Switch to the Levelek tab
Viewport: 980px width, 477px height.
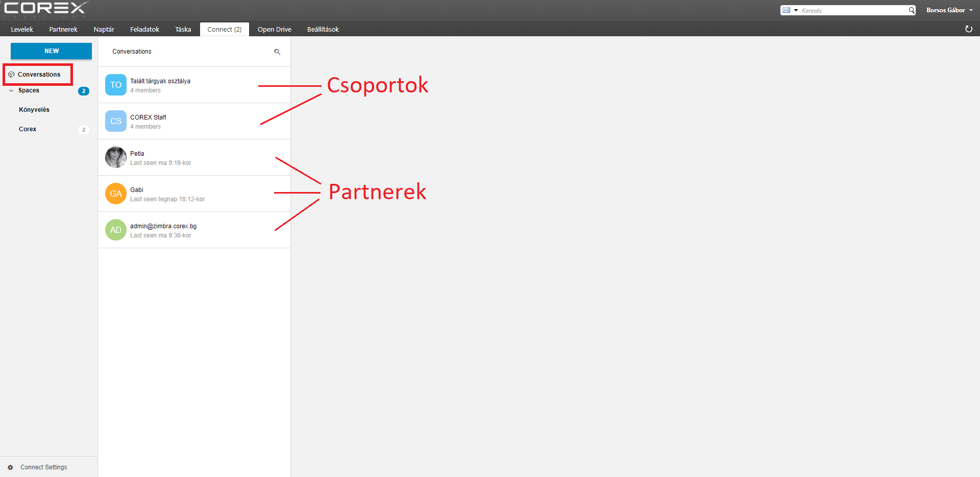22,29
